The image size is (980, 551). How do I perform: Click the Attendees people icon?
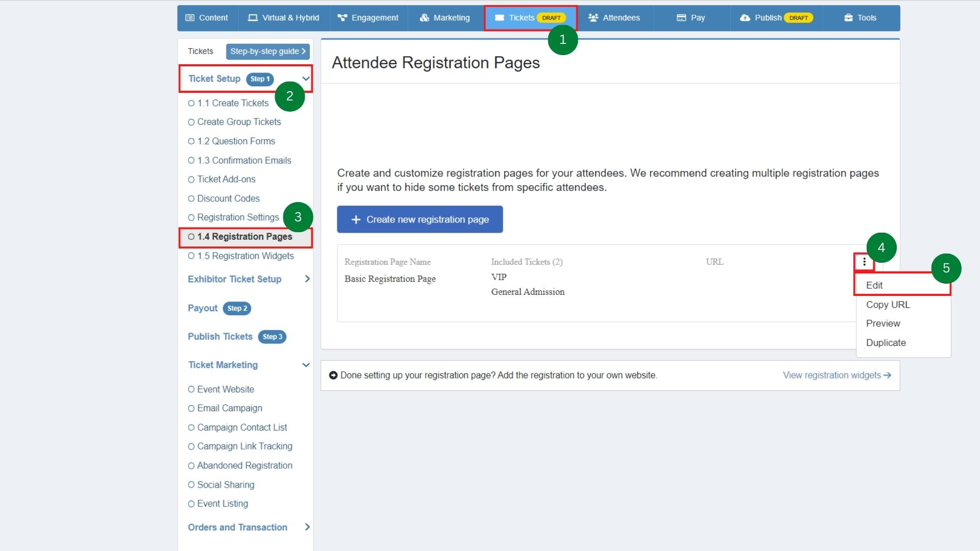(593, 17)
